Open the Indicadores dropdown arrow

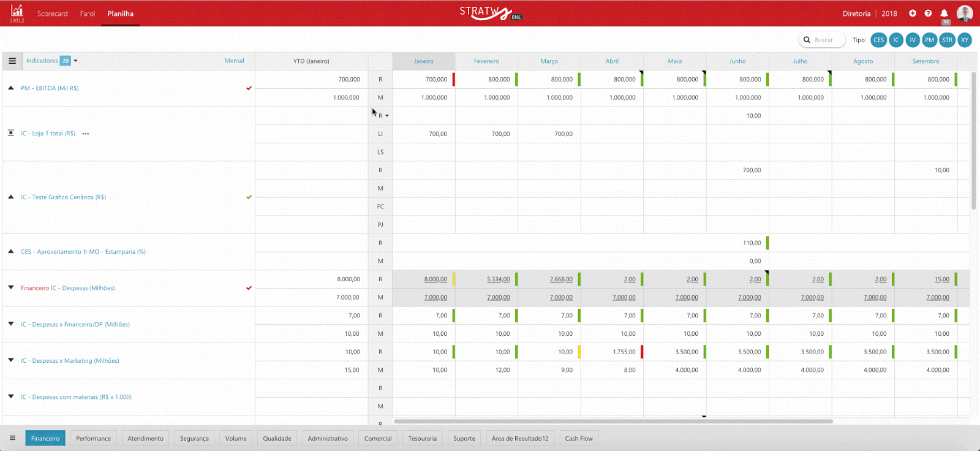pos(75,61)
